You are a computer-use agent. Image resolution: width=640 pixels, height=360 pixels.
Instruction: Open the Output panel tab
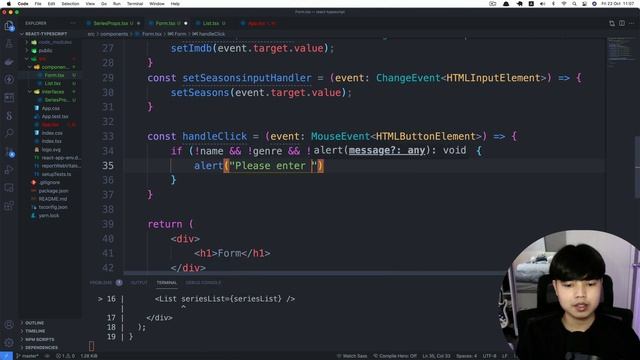pos(139,282)
